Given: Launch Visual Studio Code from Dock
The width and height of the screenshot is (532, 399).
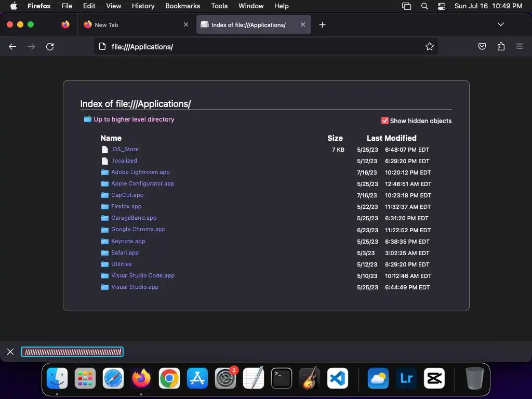Looking at the screenshot, I should (338, 378).
